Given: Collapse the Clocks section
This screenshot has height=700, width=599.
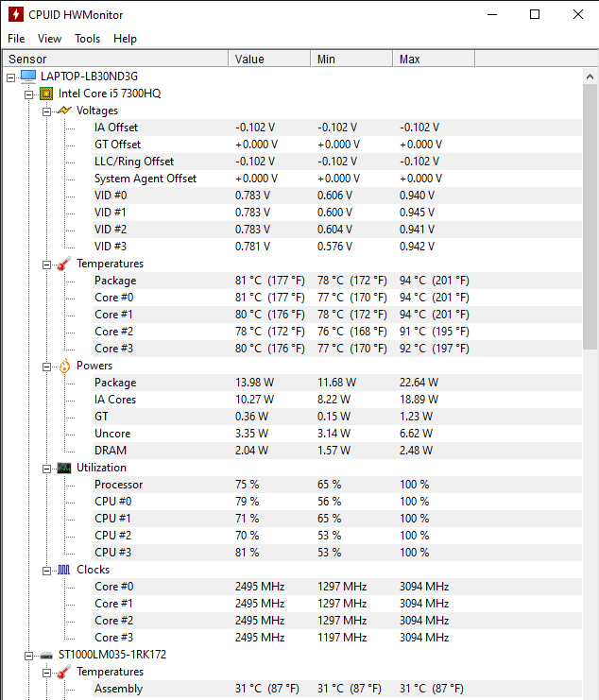Looking at the screenshot, I should coord(46,571).
